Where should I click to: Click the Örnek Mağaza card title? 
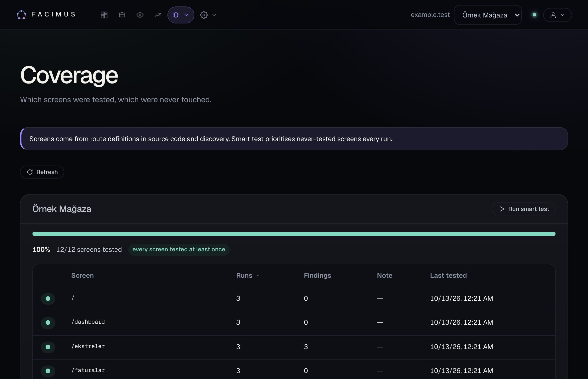tap(62, 209)
